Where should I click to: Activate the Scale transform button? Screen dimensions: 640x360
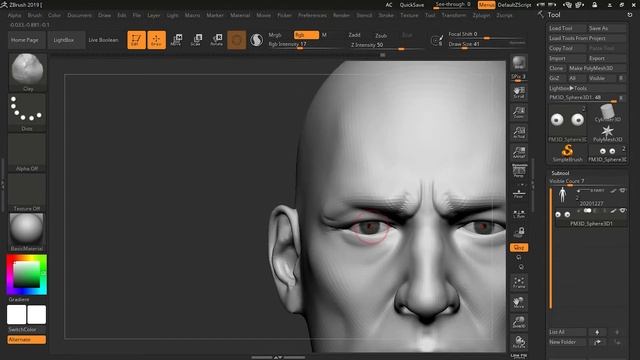pyautogui.click(x=196, y=40)
